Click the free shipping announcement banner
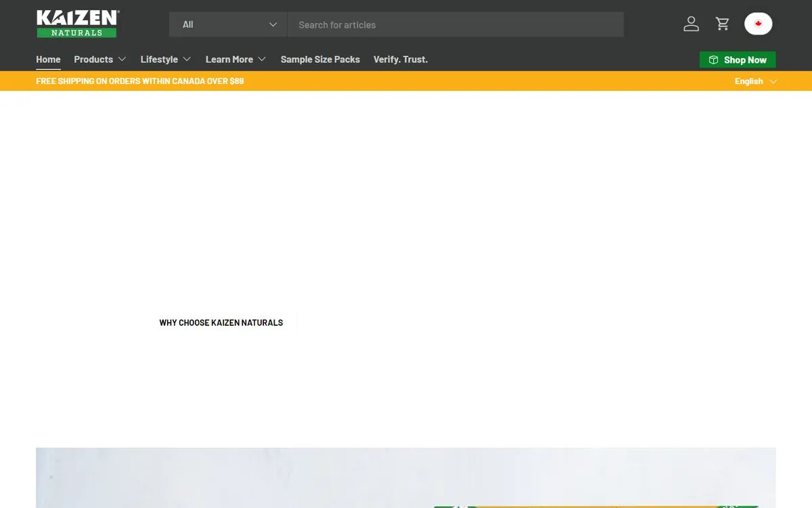Screen dimensions: 812x508 pos(140,81)
